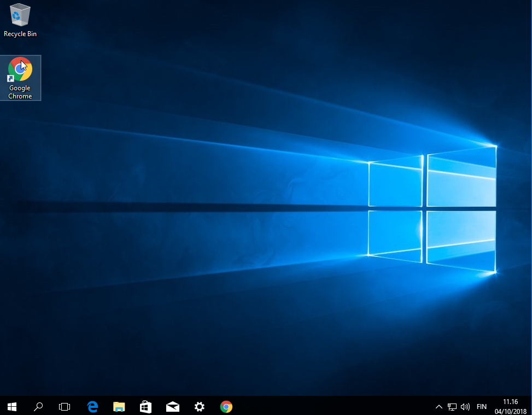The height and width of the screenshot is (415, 532).
Task: Open the Windows Start menu
Action: (12, 406)
